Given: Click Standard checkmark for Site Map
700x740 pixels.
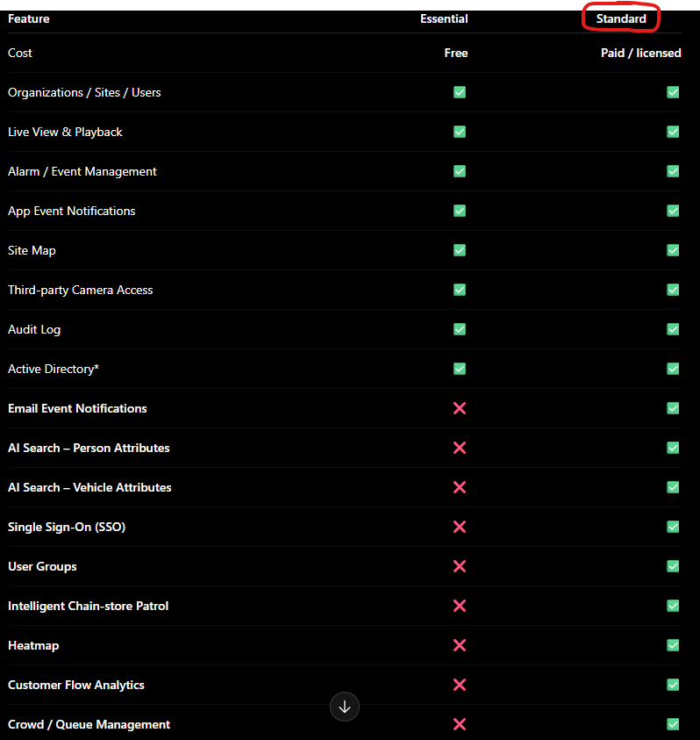Looking at the screenshot, I should tap(673, 250).
